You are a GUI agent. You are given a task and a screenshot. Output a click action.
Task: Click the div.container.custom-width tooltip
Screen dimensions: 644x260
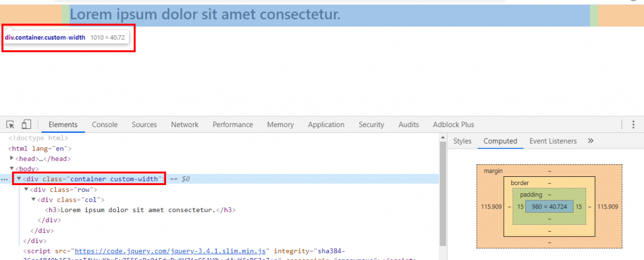tap(66, 37)
